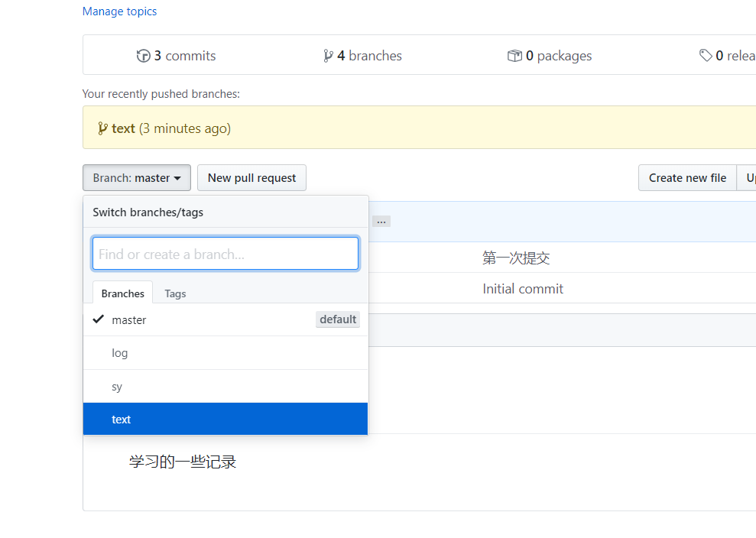Click the checkmark next to master
756x538 pixels.
click(99, 319)
